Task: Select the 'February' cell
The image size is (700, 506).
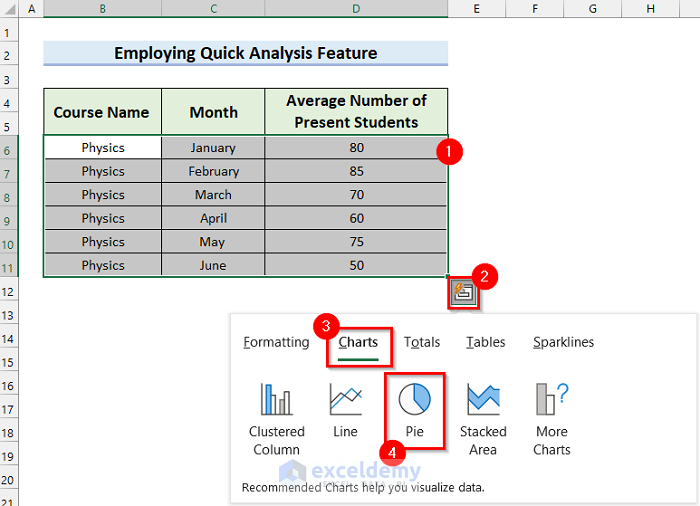Action: (x=213, y=171)
